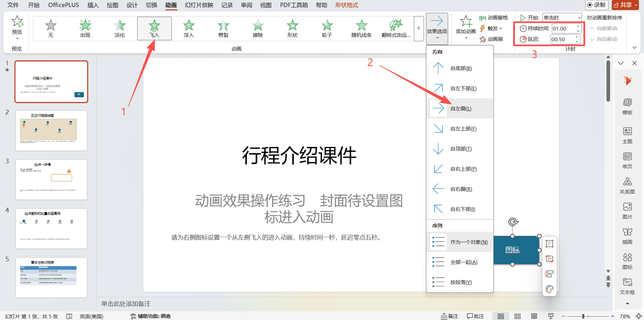
Task: Switch to the 切换 transitions tab
Action: [152, 5]
